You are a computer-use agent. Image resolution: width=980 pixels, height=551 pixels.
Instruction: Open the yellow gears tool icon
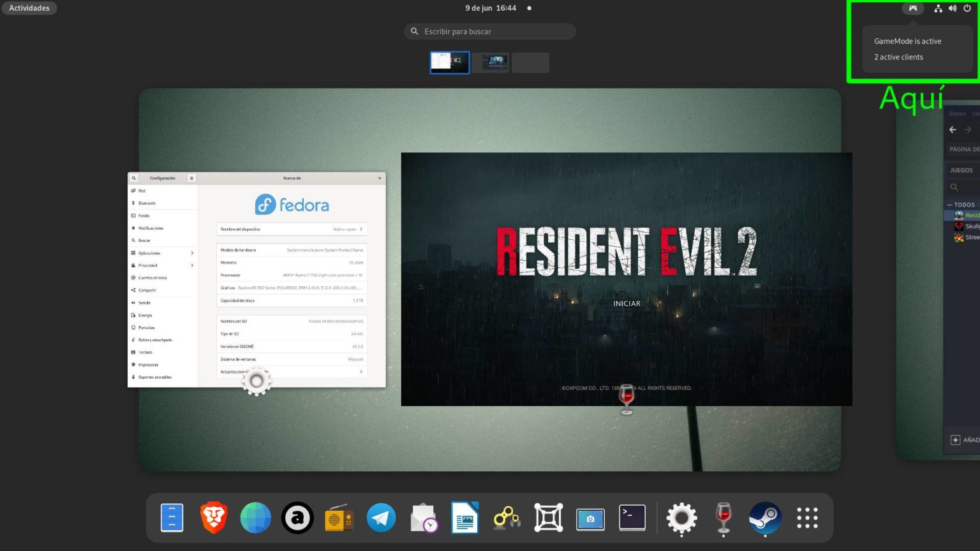[x=507, y=518]
